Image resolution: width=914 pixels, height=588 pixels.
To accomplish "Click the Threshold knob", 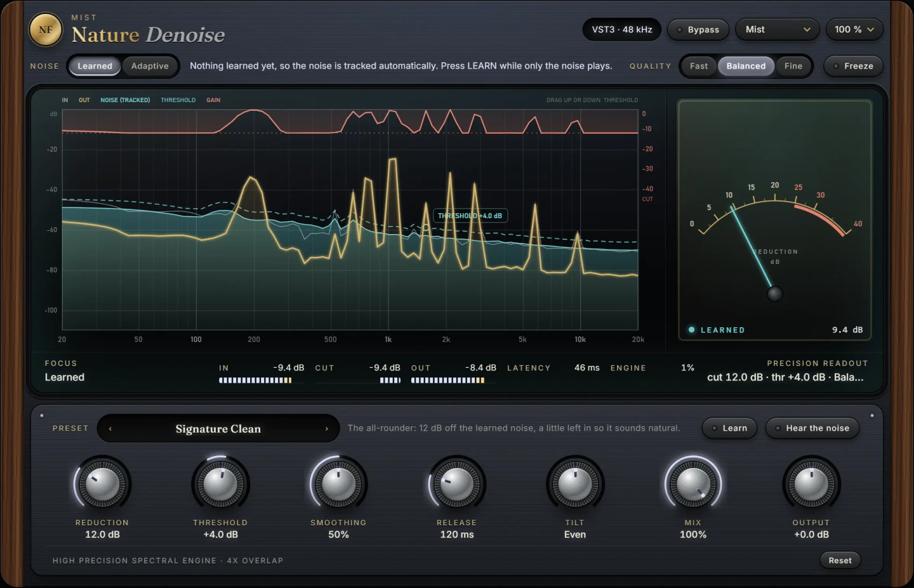I will (x=220, y=485).
